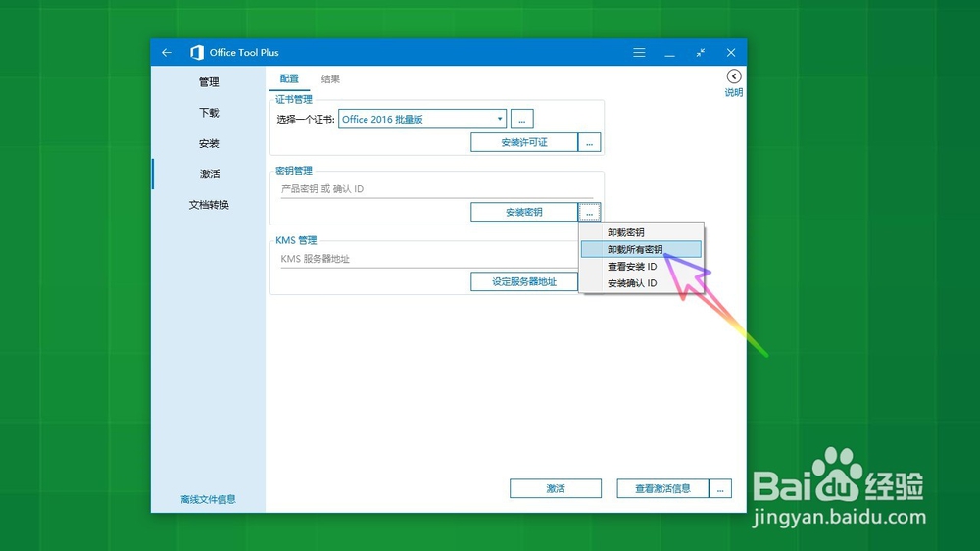Open the 安装 section in sidebar

pos(209,143)
